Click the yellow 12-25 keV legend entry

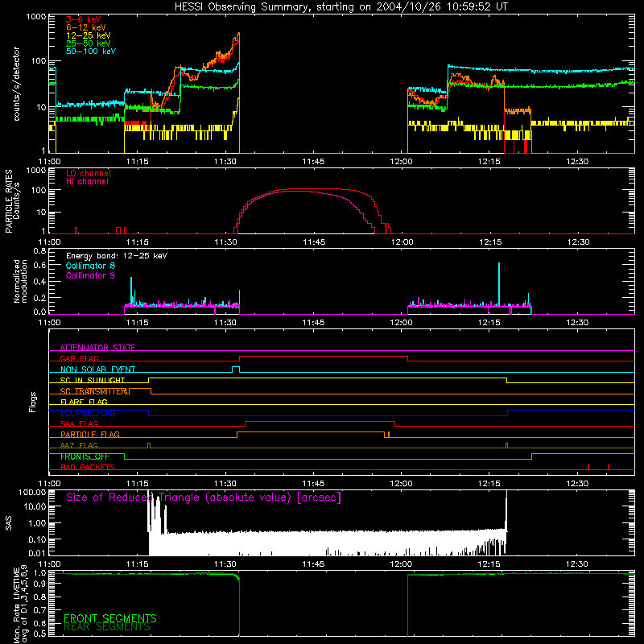pyautogui.click(x=88, y=35)
